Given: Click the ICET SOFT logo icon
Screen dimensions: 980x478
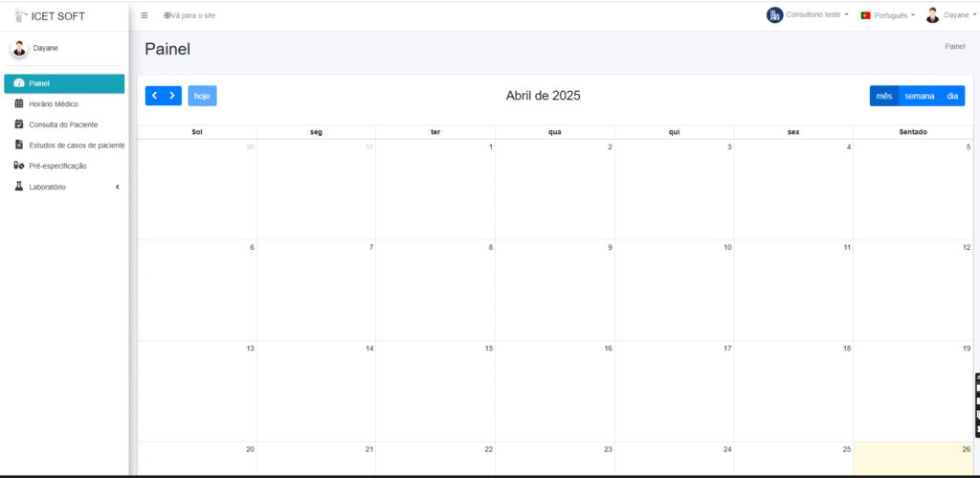Looking at the screenshot, I should [21, 15].
